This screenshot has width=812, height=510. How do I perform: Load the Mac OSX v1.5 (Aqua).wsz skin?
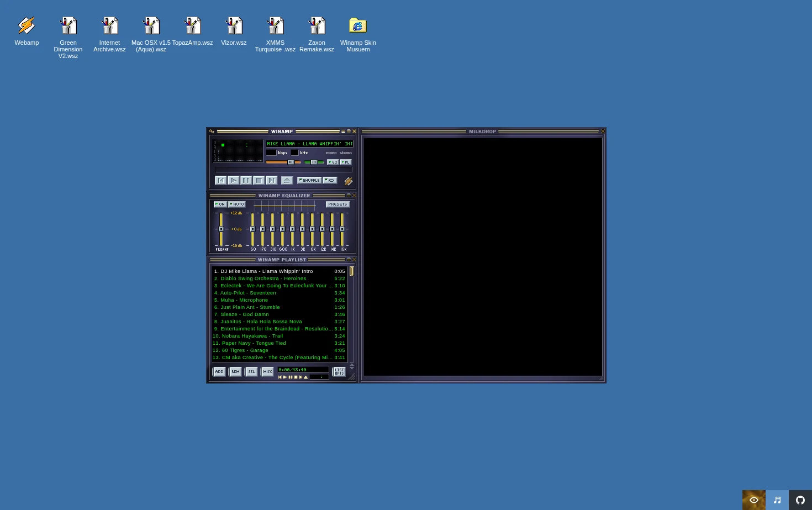click(151, 34)
